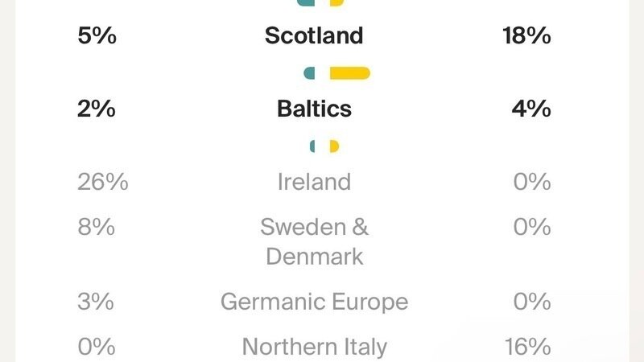644x362 pixels.
Task: Tap the 5% value for Scotland
Action: tap(96, 36)
